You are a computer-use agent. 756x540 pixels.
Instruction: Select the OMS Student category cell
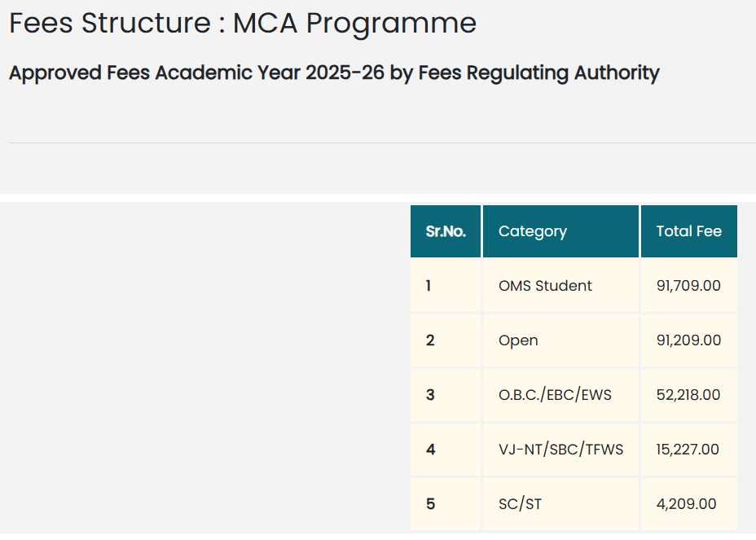[560, 286]
